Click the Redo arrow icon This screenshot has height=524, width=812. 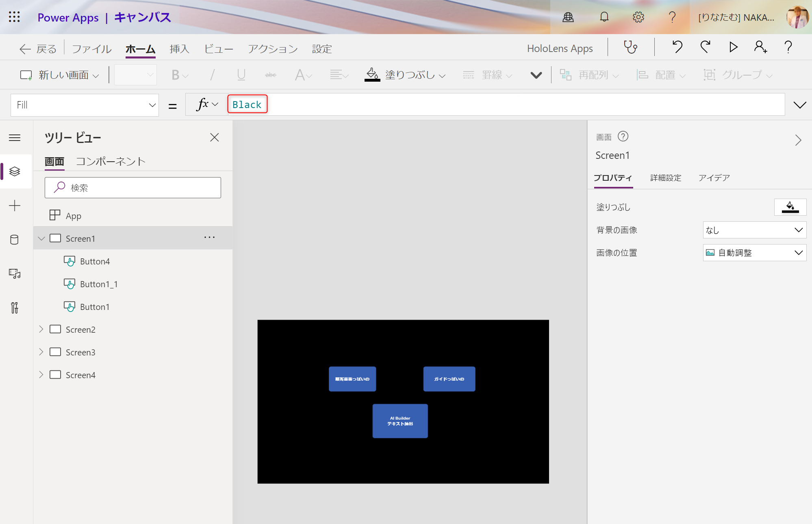(x=705, y=47)
